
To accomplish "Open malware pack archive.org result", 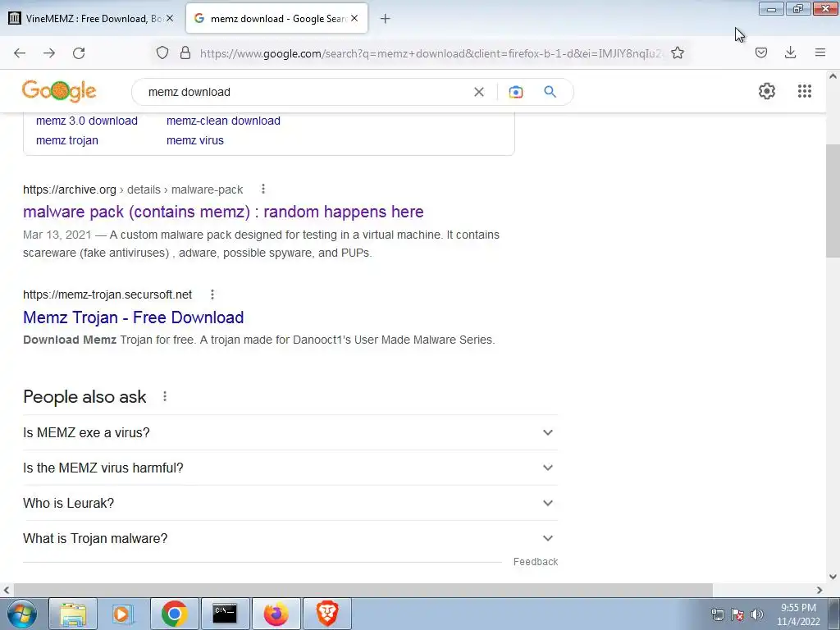I will [223, 212].
